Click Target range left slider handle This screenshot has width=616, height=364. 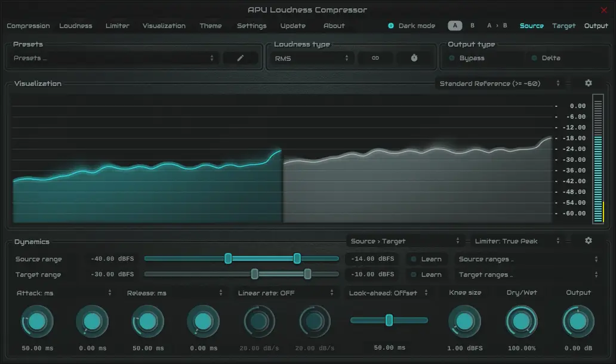pyautogui.click(x=254, y=274)
